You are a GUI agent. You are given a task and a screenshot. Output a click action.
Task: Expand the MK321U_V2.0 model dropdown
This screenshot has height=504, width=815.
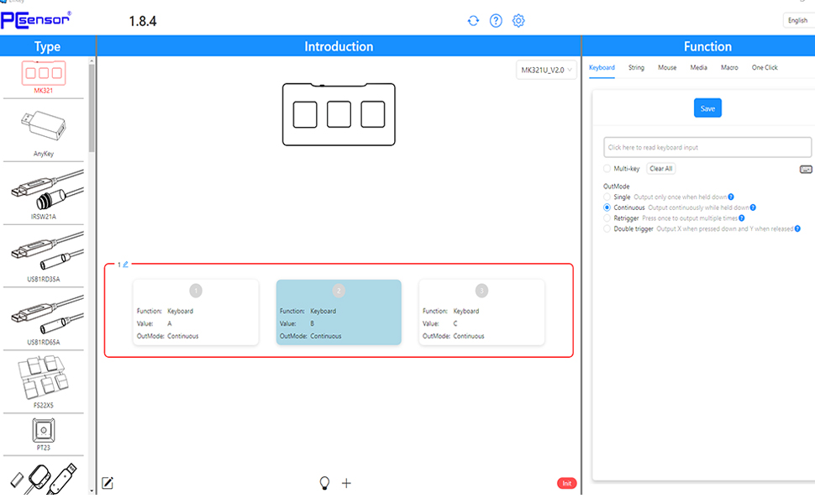[546, 70]
